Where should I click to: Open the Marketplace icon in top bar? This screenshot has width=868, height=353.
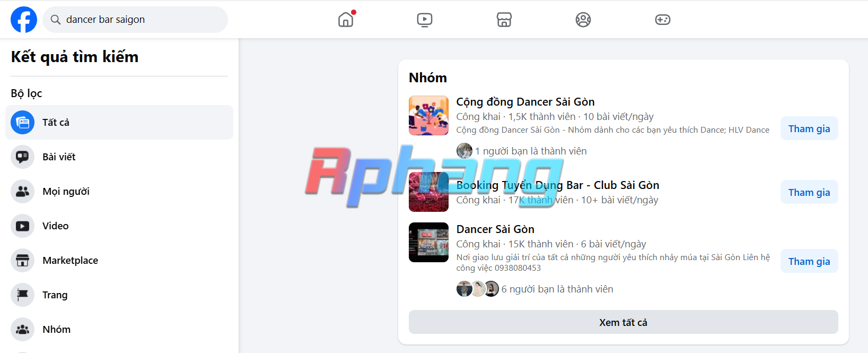[504, 20]
